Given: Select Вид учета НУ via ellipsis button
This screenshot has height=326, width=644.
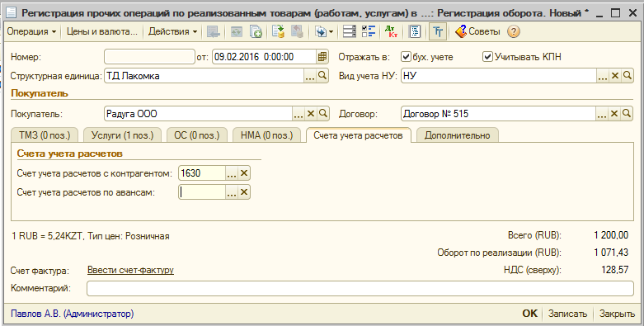Looking at the screenshot, I should [603, 76].
